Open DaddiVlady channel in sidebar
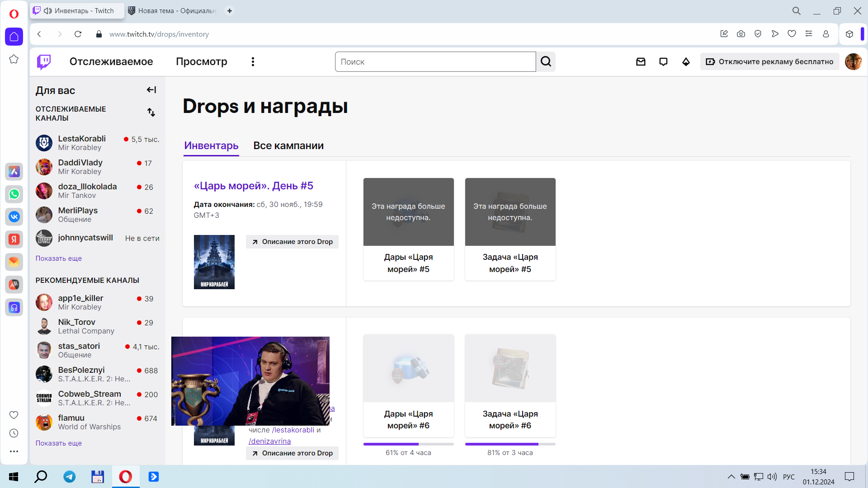Screen dimensions: 868x488 click(x=98, y=167)
